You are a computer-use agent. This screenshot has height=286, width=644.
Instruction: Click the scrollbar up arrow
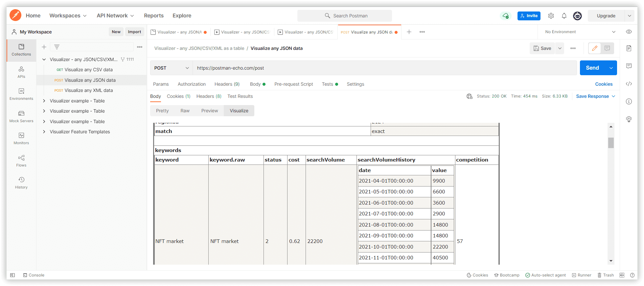point(611,126)
